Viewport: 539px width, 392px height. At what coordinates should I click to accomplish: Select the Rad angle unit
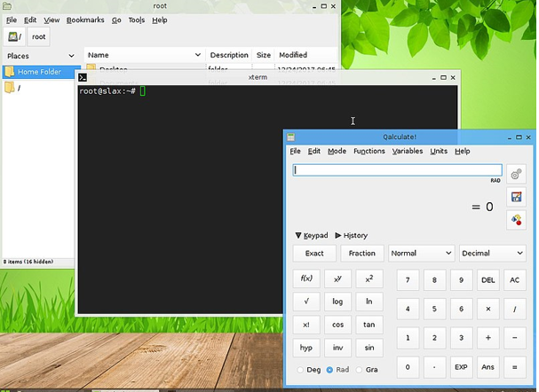337,370
